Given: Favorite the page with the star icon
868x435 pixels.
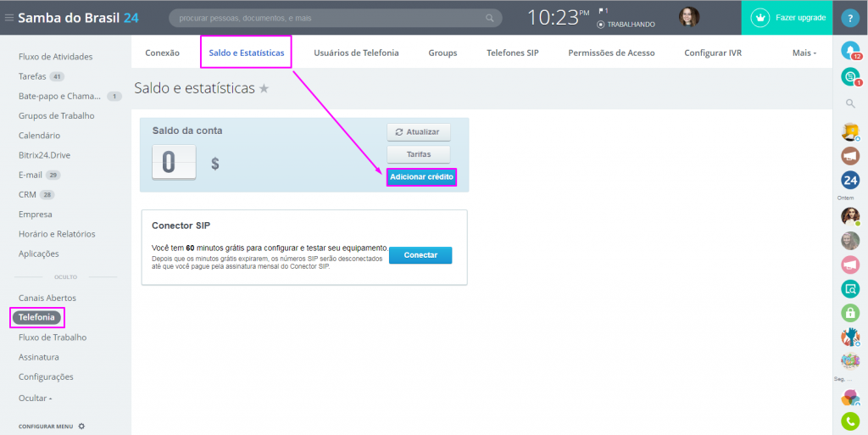Looking at the screenshot, I should point(264,88).
